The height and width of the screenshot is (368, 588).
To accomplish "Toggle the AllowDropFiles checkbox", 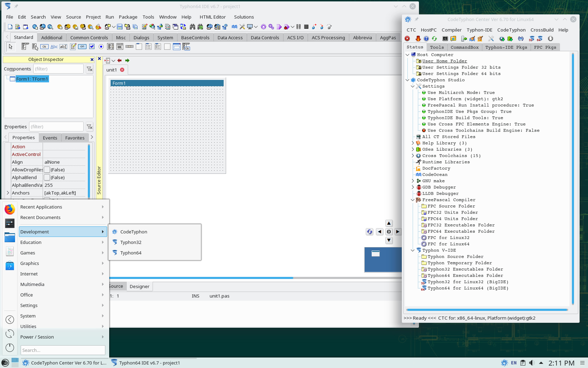I will pos(47,170).
